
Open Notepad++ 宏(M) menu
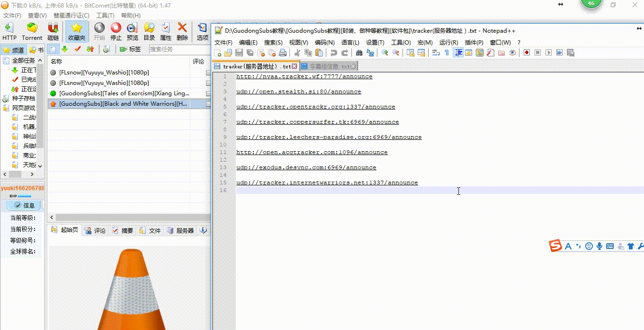click(425, 43)
